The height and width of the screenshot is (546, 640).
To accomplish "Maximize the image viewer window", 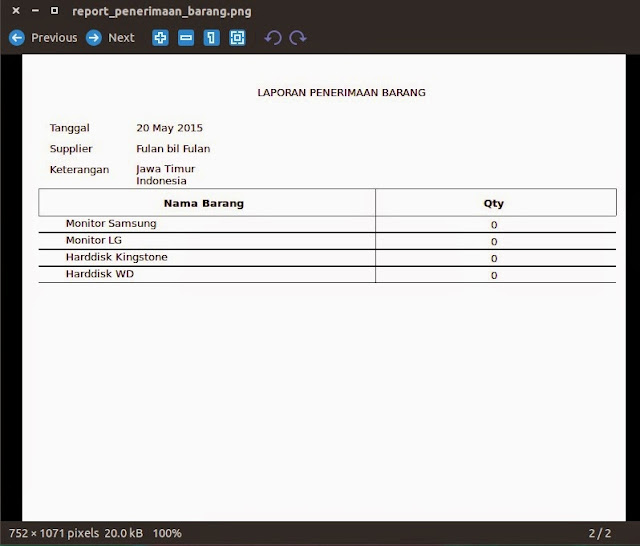I will (54, 11).
